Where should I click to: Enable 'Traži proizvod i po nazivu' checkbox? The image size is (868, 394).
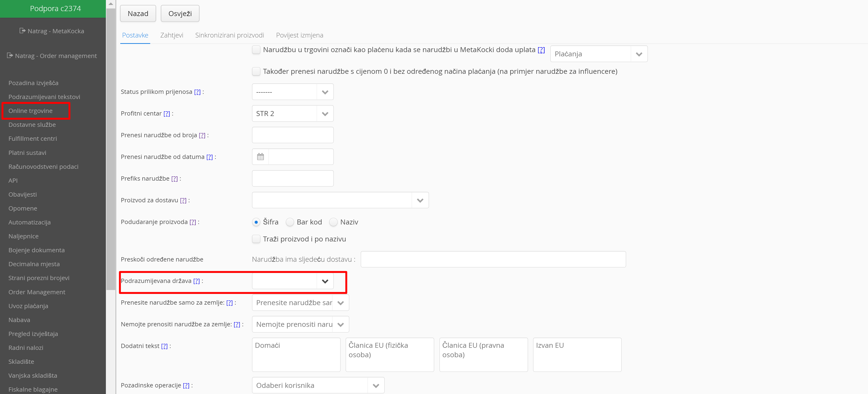click(x=256, y=239)
